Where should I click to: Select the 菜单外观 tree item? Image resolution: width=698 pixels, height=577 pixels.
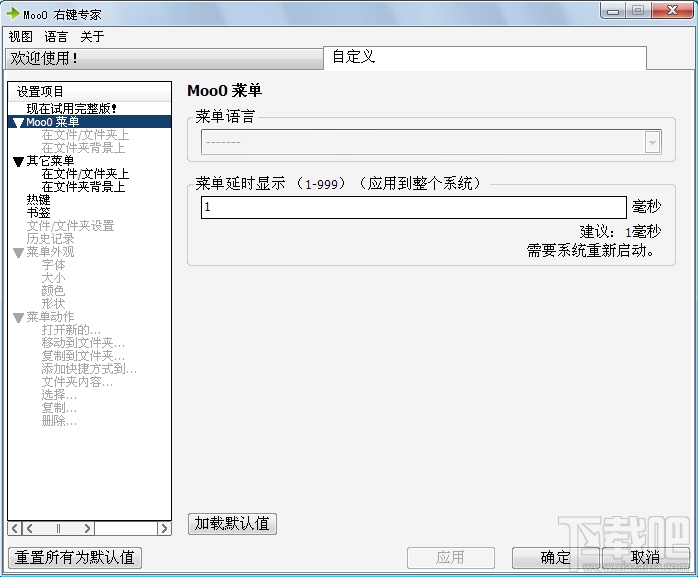pyautogui.click(x=50, y=252)
